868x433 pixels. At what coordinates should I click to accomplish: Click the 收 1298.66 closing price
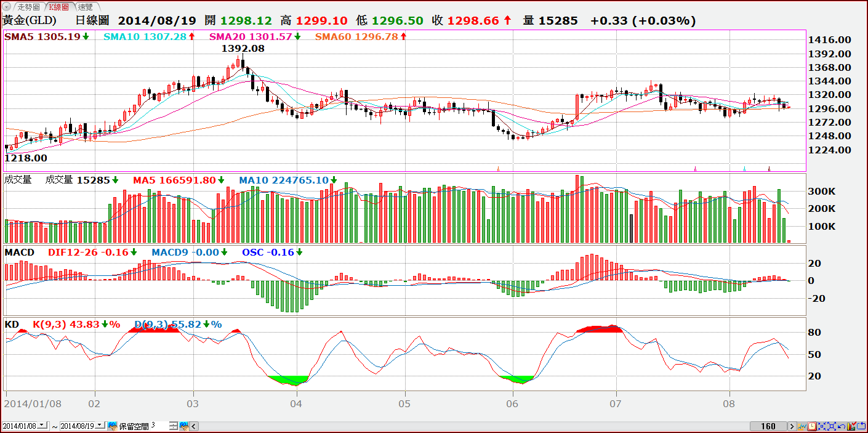click(465, 21)
